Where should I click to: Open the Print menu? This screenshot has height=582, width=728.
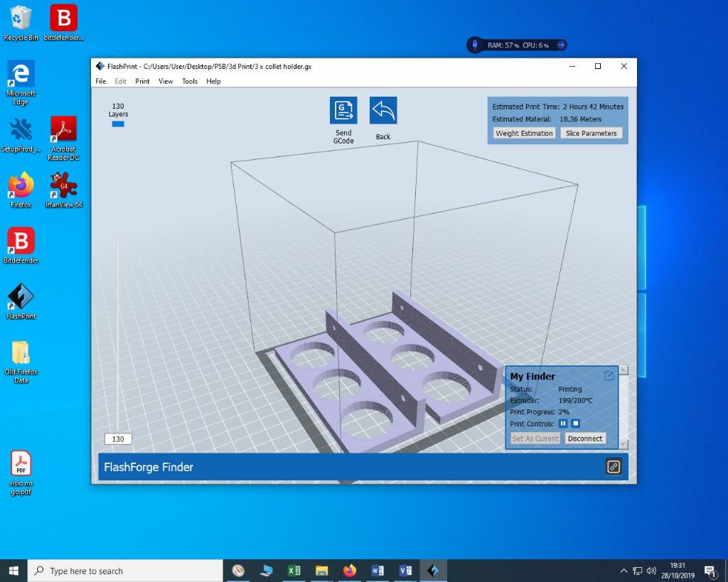142,81
